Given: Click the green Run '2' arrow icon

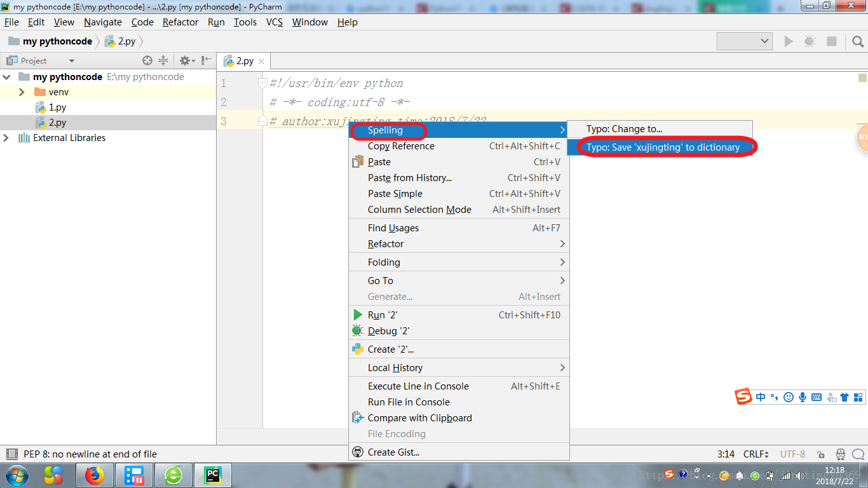Looking at the screenshot, I should tap(358, 315).
